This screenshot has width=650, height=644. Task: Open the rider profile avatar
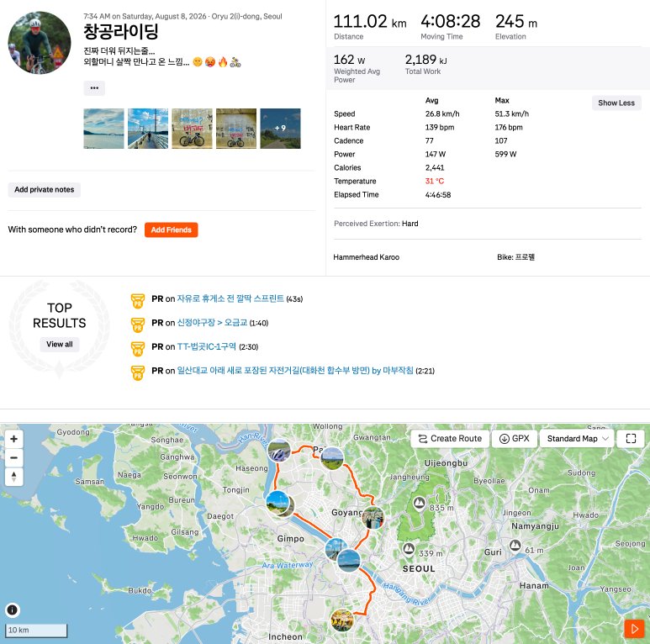click(x=40, y=43)
